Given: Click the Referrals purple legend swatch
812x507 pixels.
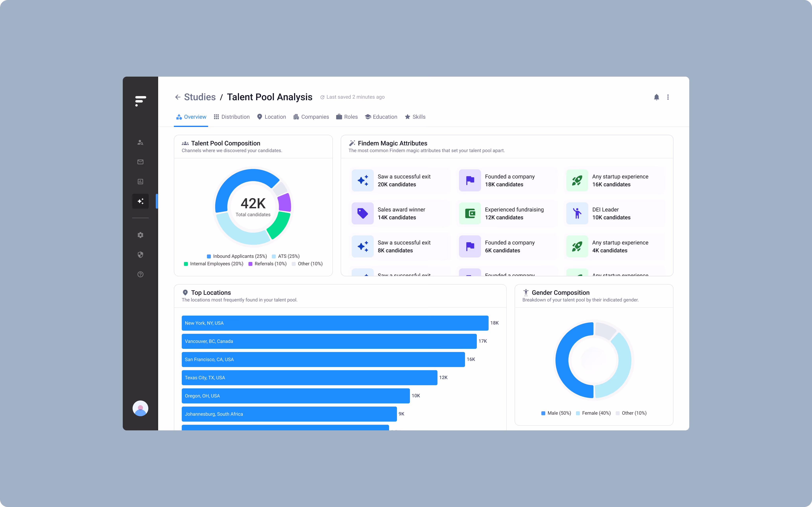Looking at the screenshot, I should coord(250,264).
